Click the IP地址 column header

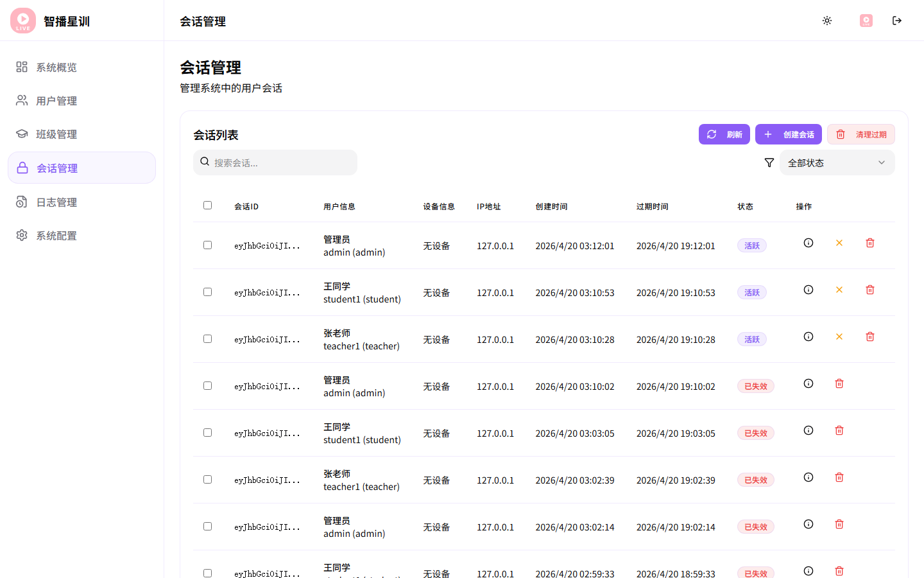click(489, 207)
